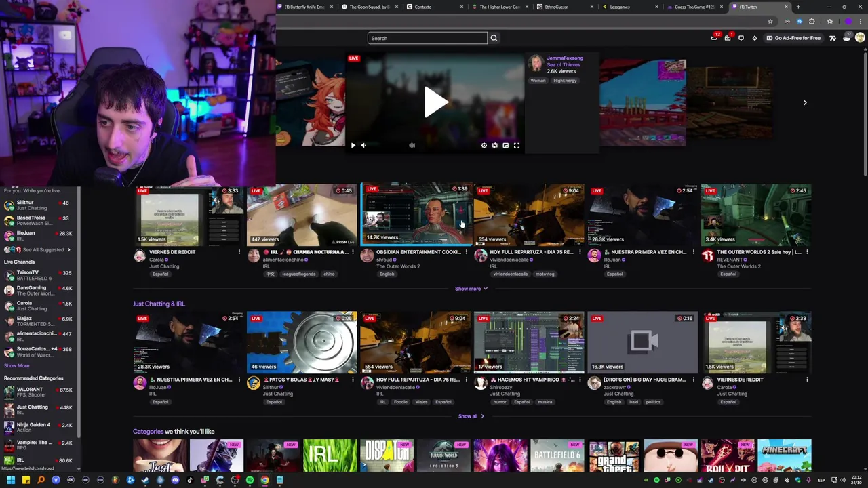Toggle fullscreen on featured player
The height and width of the screenshot is (488, 868).
pos(516,145)
